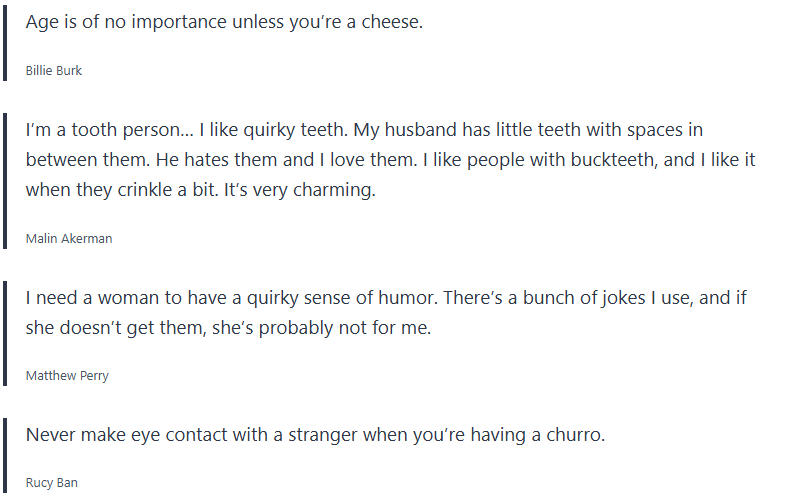Click the quote about age and cheese
805x498 pixels.
tap(224, 22)
